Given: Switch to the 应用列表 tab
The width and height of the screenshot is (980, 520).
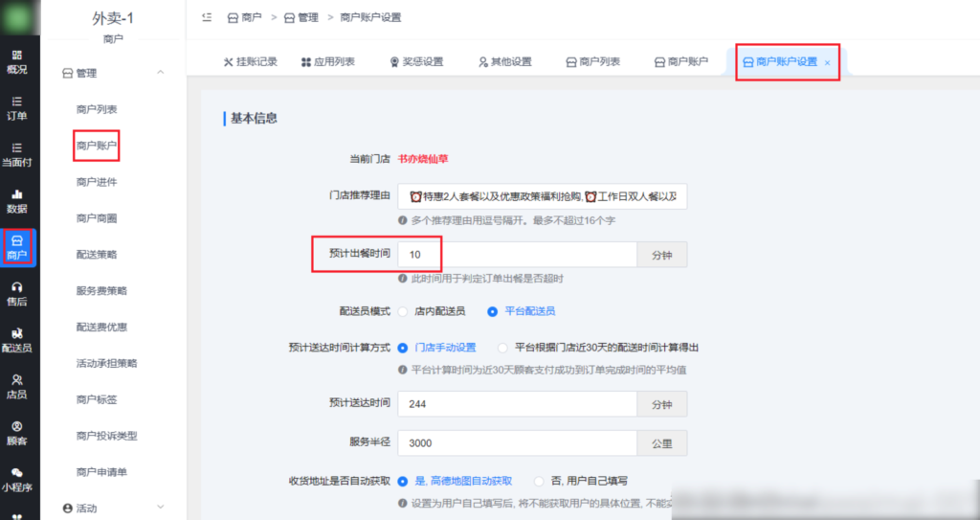Looking at the screenshot, I should point(328,62).
